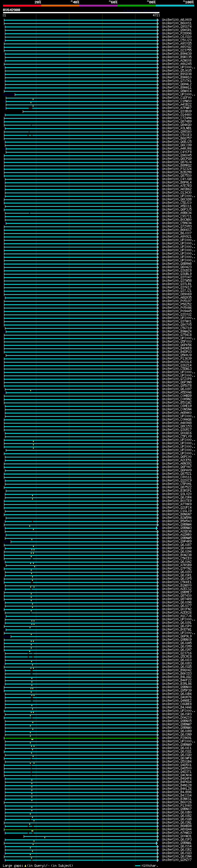Select the UniRef100_A5DVA6 label
The width and height of the screenshot is (197, 868).
pos(176,392)
